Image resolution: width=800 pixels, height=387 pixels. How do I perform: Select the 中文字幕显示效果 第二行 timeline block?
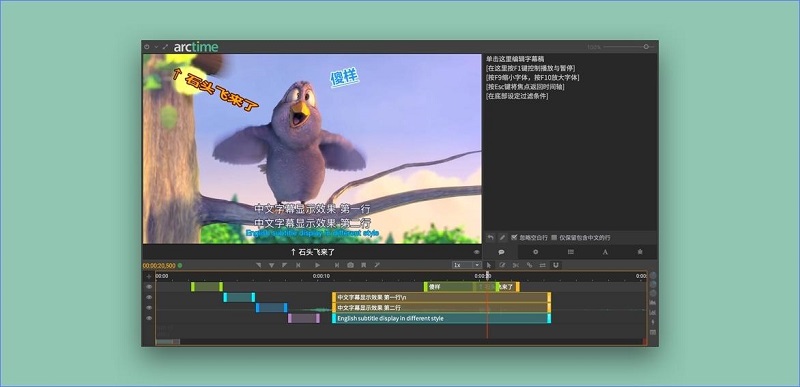point(441,307)
